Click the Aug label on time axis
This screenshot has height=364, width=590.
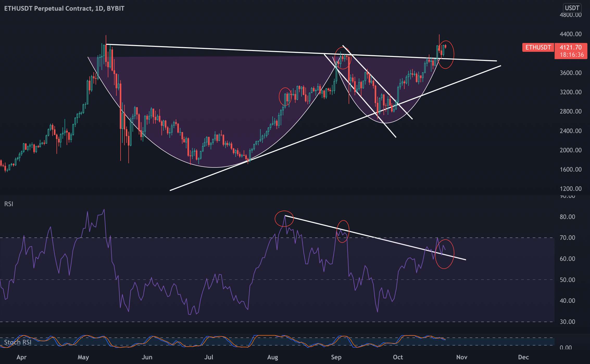pos(273,357)
